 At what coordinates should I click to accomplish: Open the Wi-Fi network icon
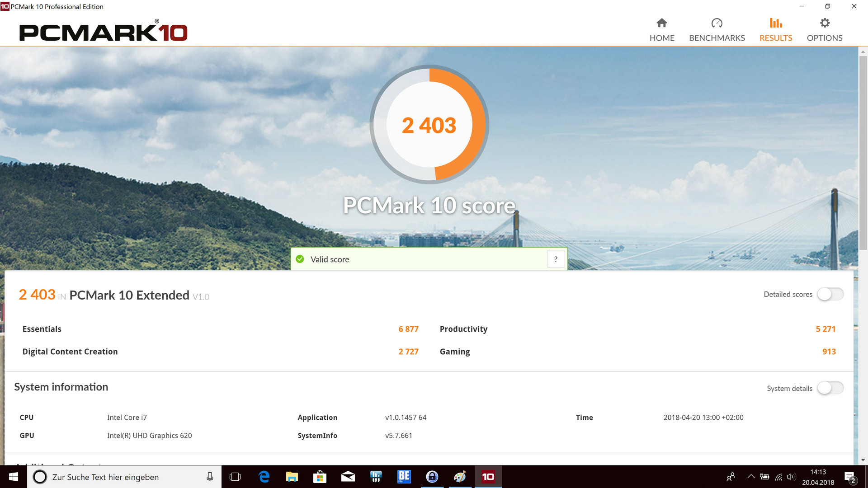click(778, 477)
